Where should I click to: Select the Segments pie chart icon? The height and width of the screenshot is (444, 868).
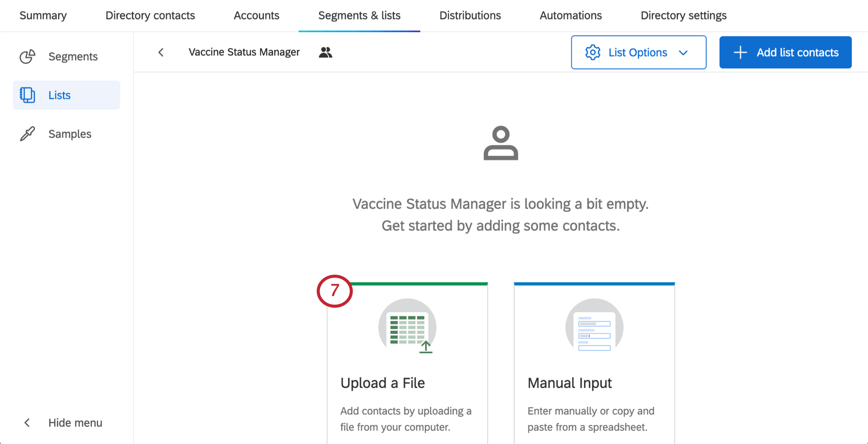tap(28, 56)
